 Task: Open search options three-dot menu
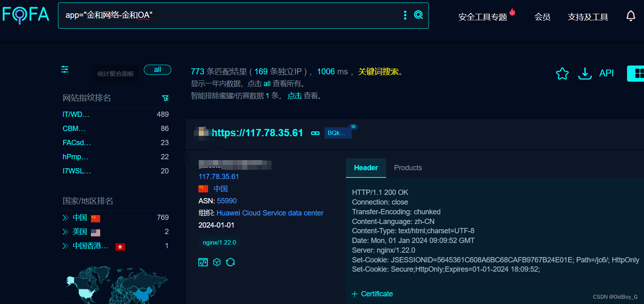pyautogui.click(x=405, y=15)
